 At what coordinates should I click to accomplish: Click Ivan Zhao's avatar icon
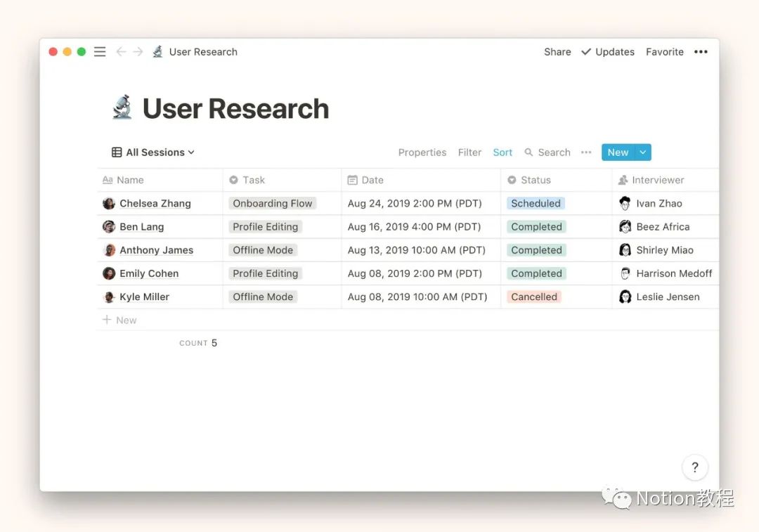[x=625, y=203]
